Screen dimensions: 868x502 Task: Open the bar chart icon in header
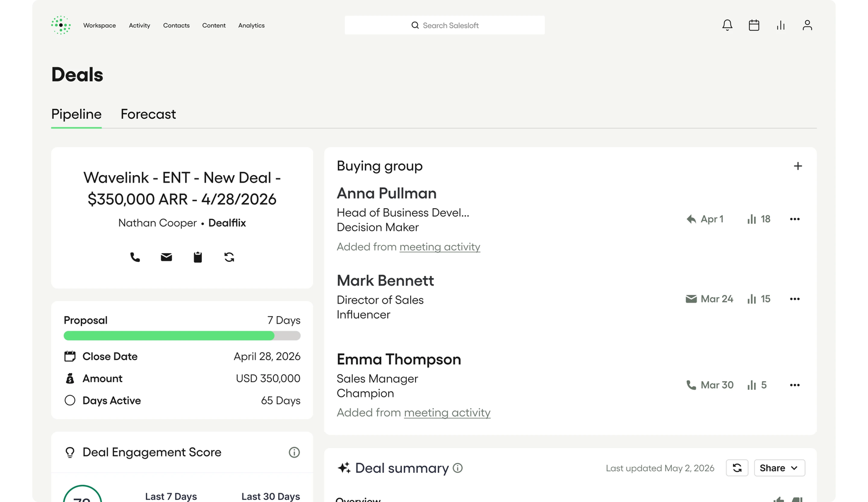point(780,25)
